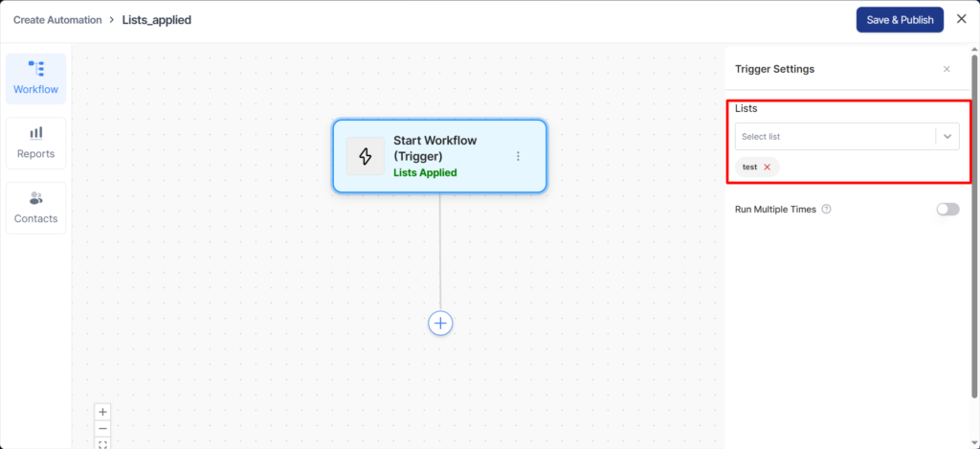Zoom out on the workflow canvas
The width and height of the screenshot is (980, 449).
pyautogui.click(x=103, y=428)
